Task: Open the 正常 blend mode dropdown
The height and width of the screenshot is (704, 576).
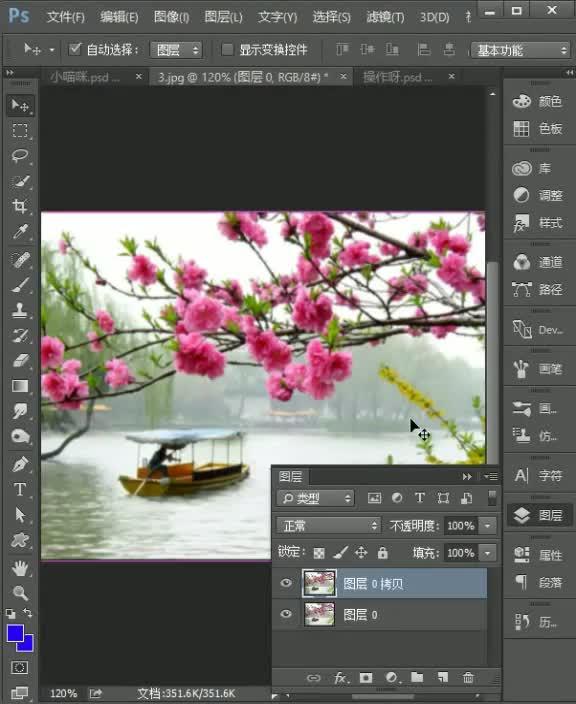Action: (x=329, y=526)
